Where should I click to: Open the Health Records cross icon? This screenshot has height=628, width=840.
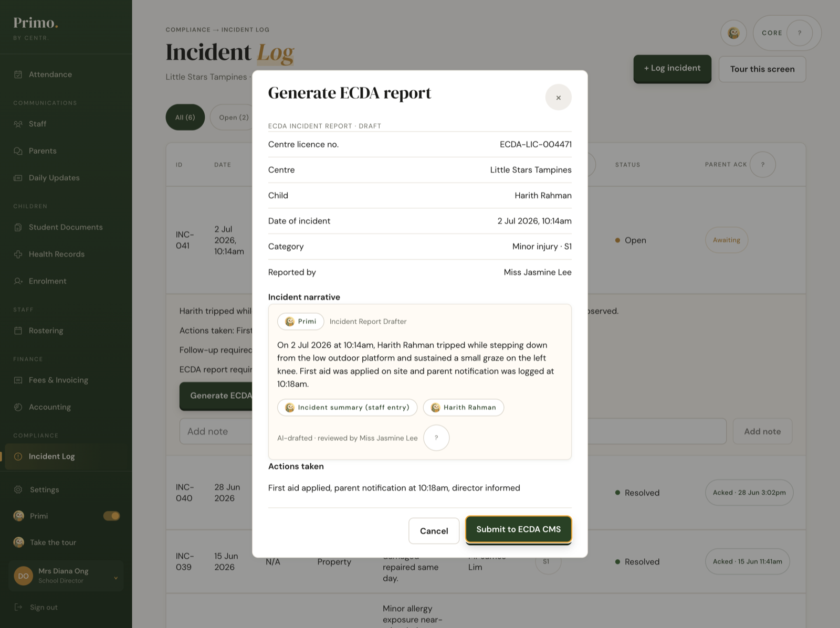18,254
